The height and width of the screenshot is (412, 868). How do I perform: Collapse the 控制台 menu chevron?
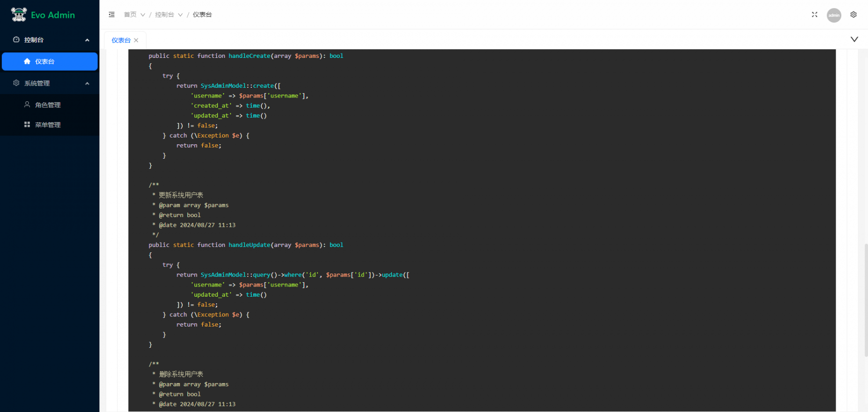point(87,40)
